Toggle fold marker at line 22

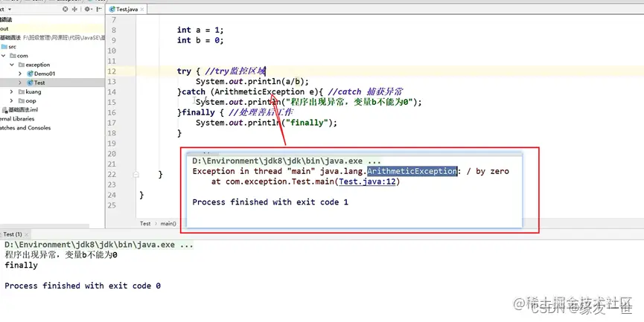pyautogui.click(x=136, y=174)
